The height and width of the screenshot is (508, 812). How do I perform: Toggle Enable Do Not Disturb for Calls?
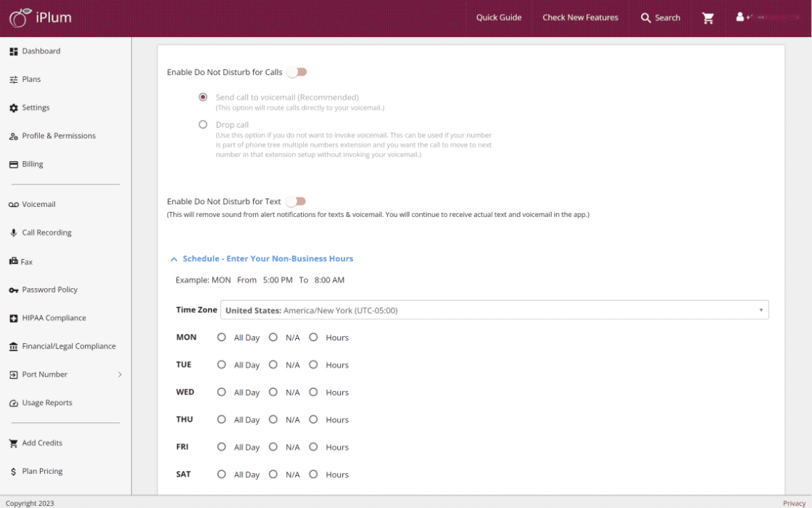pyautogui.click(x=297, y=72)
